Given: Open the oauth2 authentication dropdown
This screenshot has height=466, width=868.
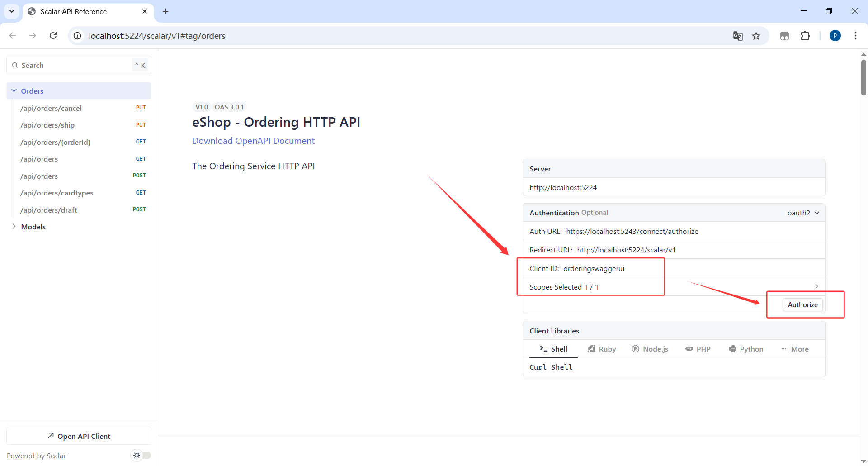Looking at the screenshot, I should coord(803,213).
